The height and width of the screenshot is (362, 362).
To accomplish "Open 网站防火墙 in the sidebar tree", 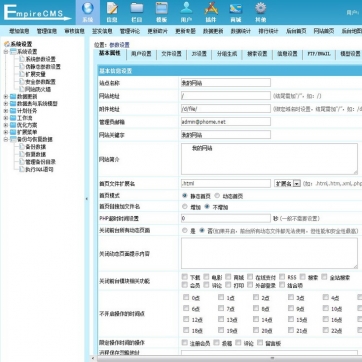I will click(x=38, y=89).
